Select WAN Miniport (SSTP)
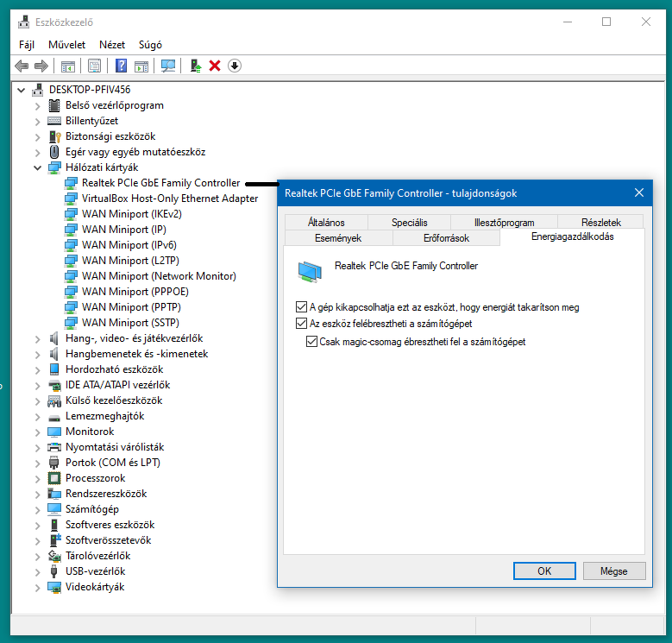 click(130, 323)
